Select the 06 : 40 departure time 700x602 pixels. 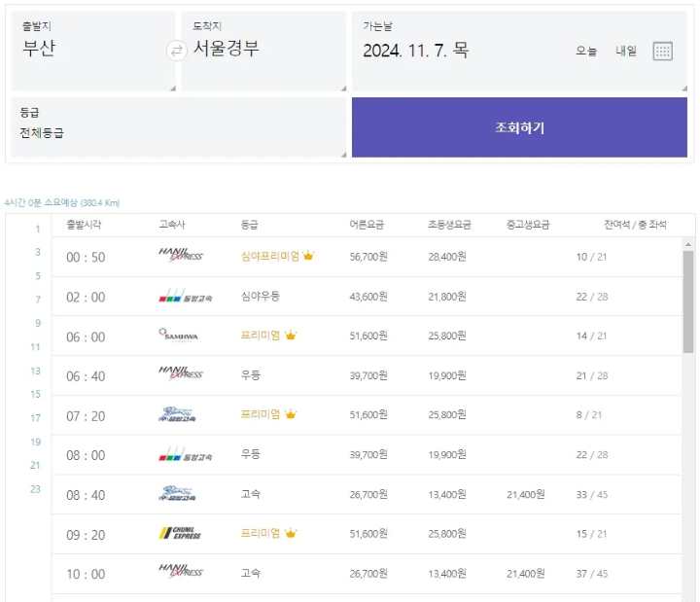click(86, 376)
